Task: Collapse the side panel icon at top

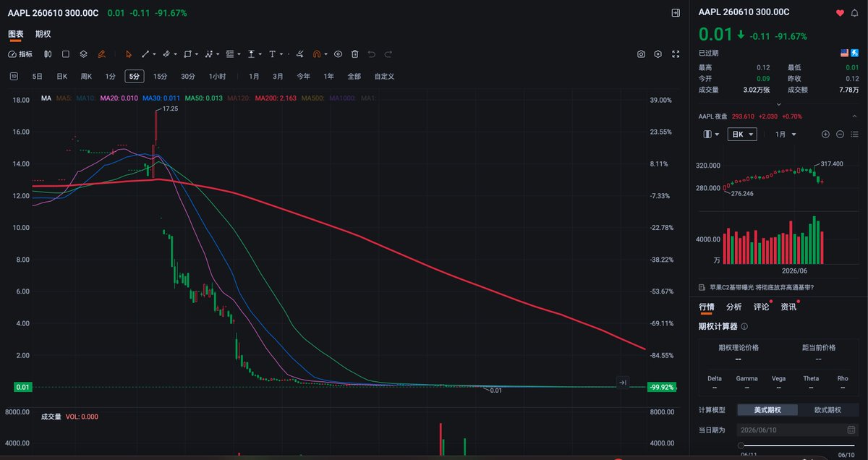Action: (676, 12)
